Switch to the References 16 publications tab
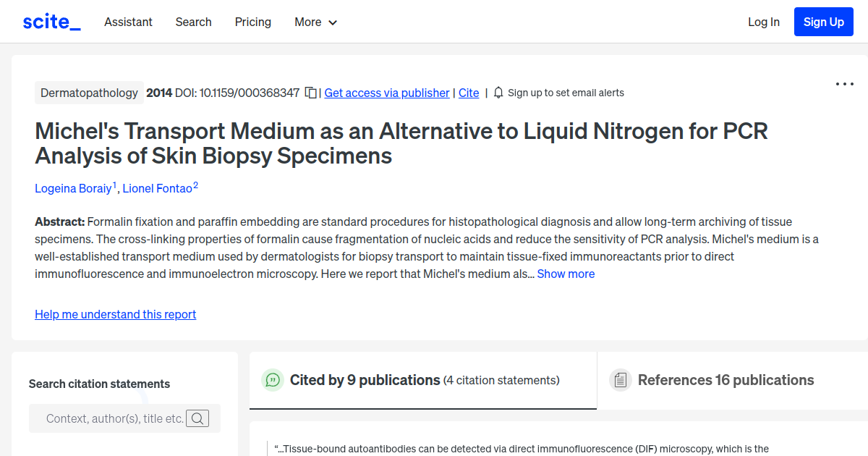Image resolution: width=868 pixels, height=456 pixels. click(725, 379)
